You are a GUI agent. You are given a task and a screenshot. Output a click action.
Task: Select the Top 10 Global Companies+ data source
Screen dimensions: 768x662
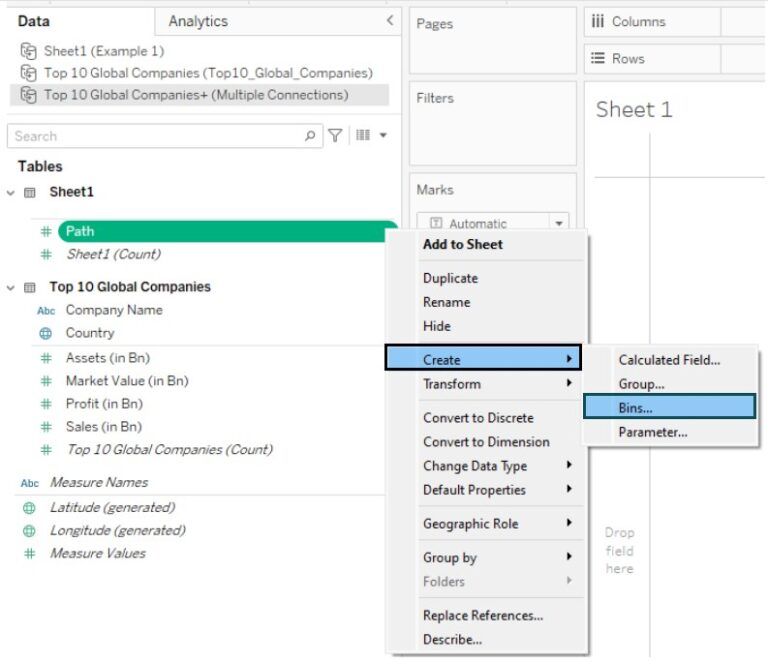199,95
